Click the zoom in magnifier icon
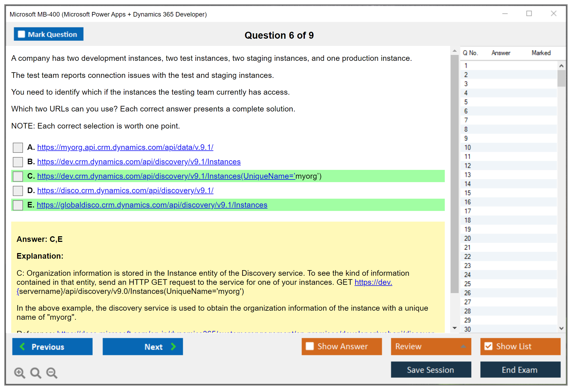The width and height of the screenshot is (574, 392). click(19, 373)
